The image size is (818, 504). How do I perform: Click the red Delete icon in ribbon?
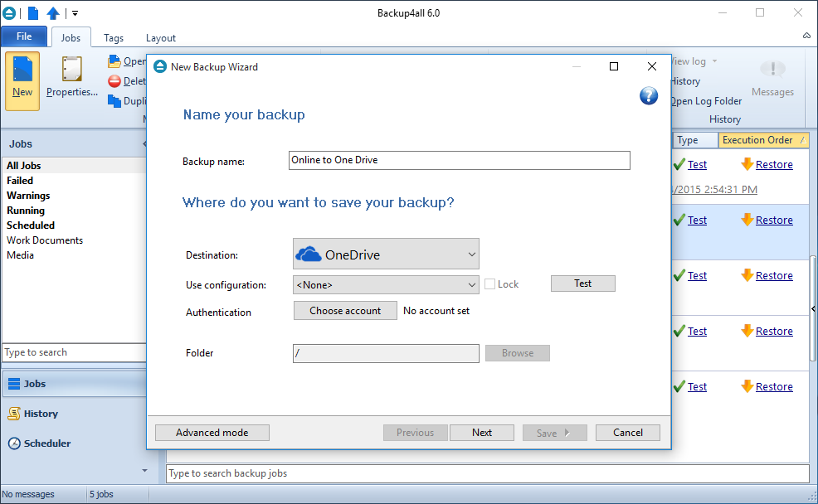pos(114,81)
